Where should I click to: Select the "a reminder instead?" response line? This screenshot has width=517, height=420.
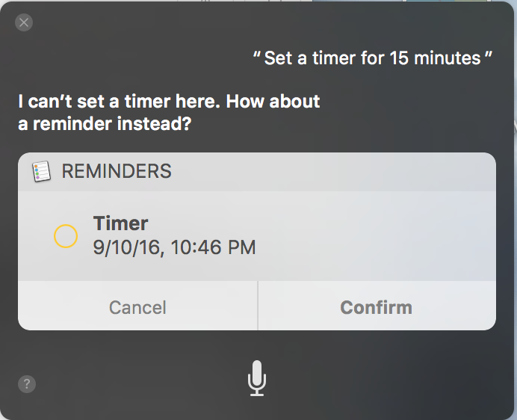tap(105, 124)
